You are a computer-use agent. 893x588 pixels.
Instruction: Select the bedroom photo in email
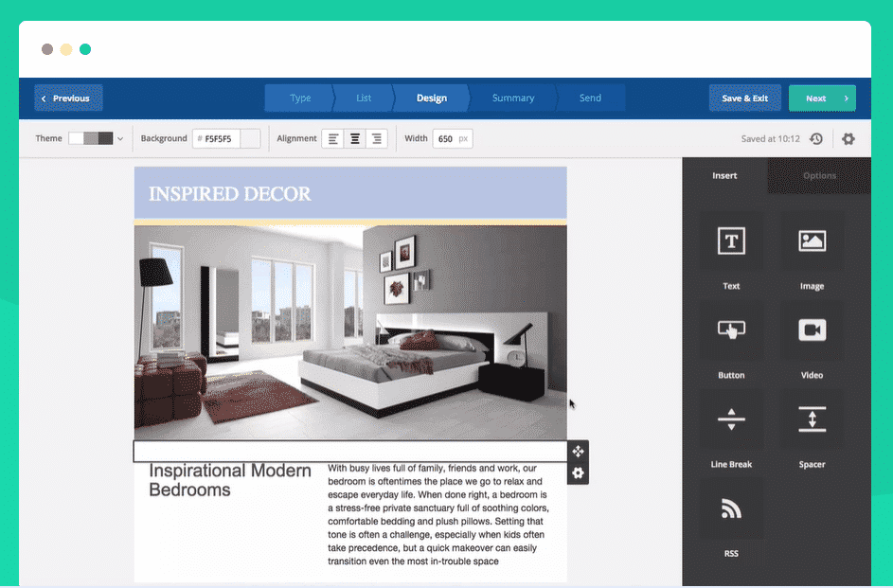[350, 332]
